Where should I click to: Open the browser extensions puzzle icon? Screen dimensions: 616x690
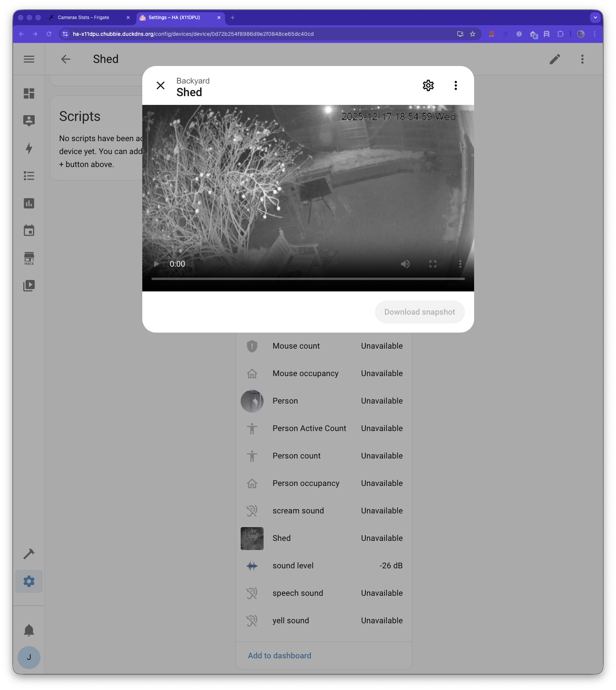coord(560,34)
